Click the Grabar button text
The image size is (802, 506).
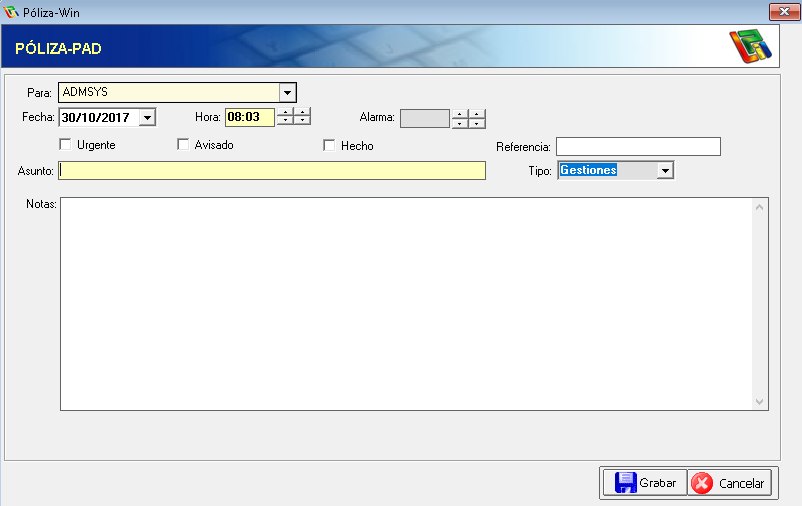658,483
